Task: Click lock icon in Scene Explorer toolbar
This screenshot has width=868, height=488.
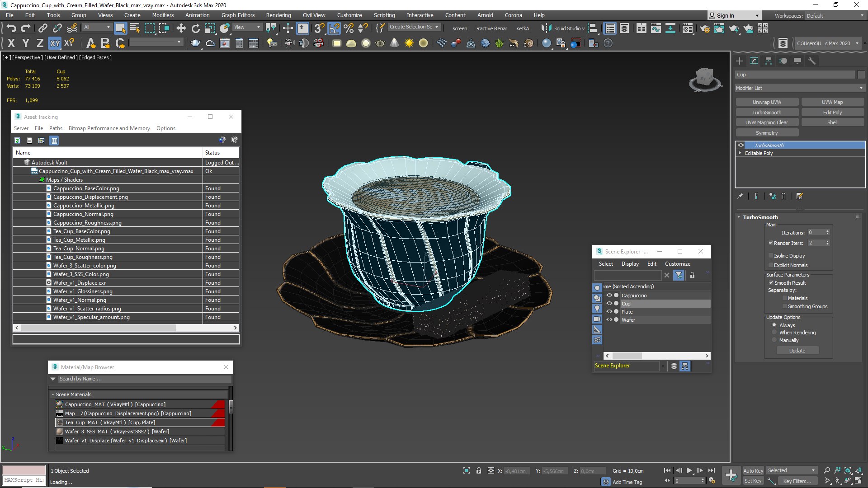Action: [692, 275]
